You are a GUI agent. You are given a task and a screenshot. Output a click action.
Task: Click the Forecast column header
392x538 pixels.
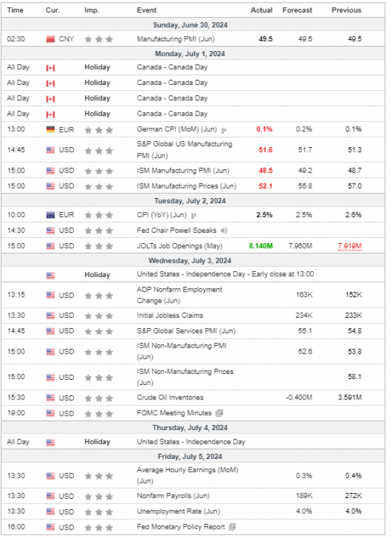297,10
